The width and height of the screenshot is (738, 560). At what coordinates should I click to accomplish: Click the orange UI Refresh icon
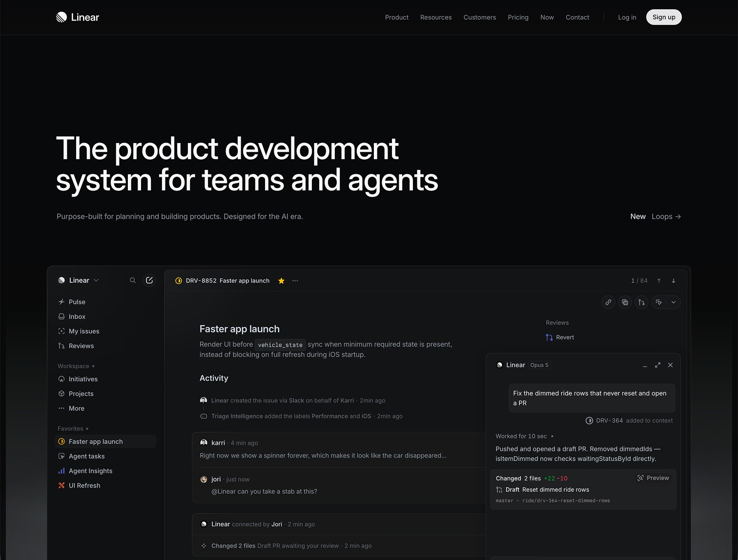(61, 485)
